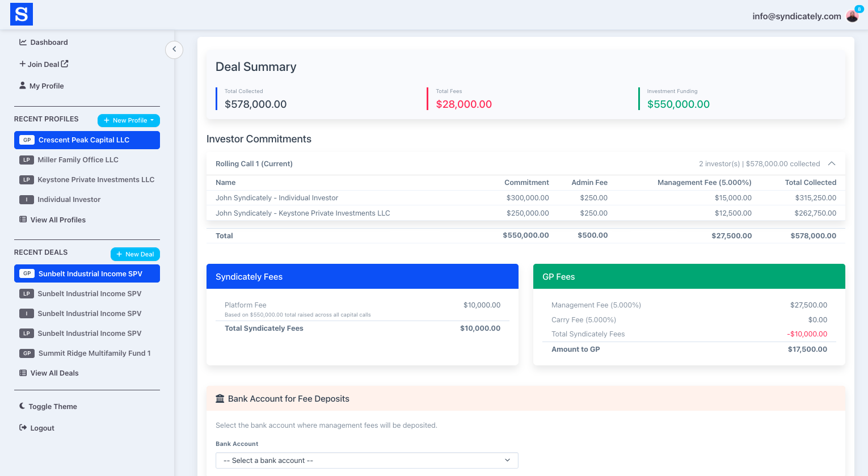Click the View All Profiles list icon
This screenshot has width=868, height=476.
23,220
